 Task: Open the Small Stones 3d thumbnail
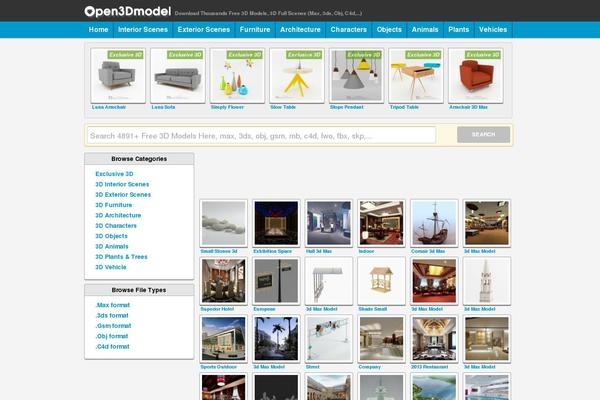[223, 223]
